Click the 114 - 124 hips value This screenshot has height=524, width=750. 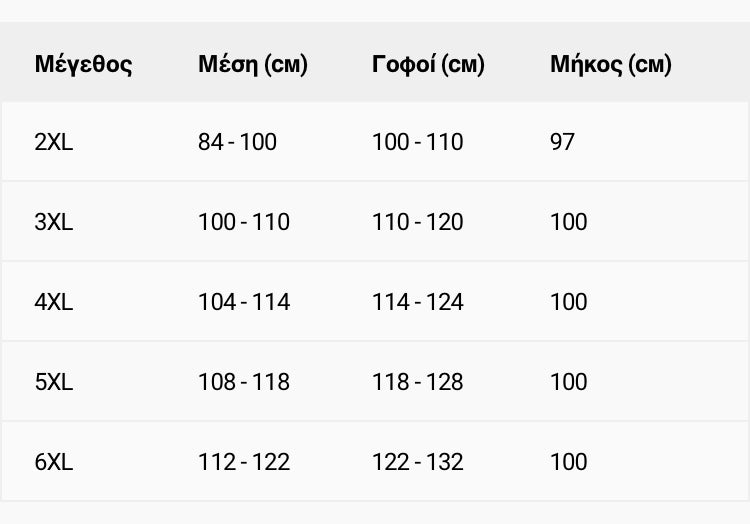pyautogui.click(x=418, y=302)
